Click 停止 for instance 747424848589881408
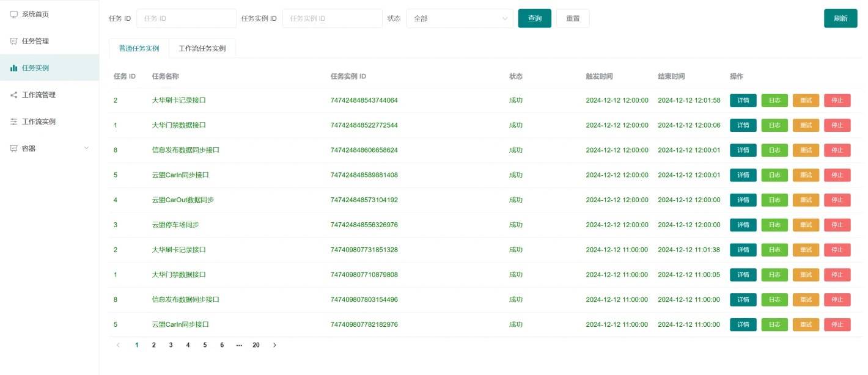The height and width of the screenshot is (375, 868). click(x=837, y=175)
